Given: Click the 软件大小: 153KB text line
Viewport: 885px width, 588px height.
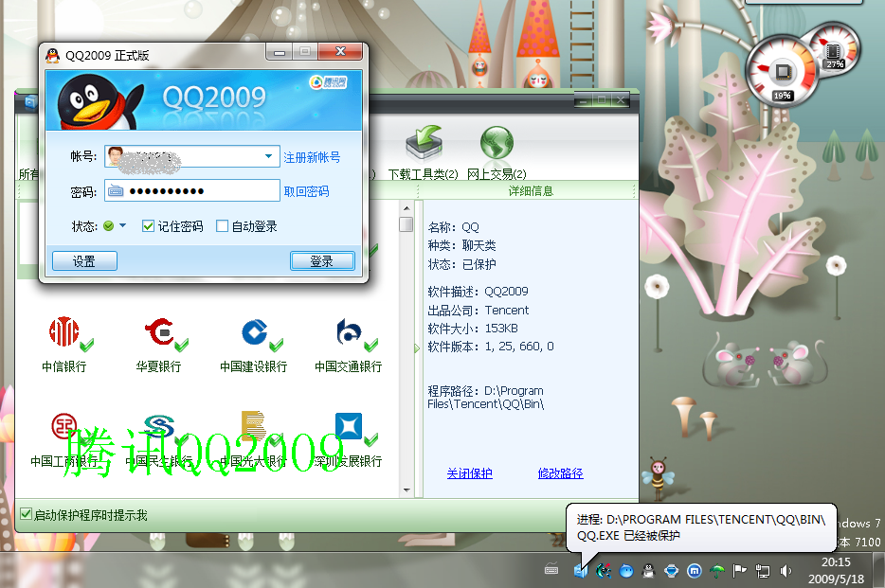Looking at the screenshot, I should (x=473, y=329).
